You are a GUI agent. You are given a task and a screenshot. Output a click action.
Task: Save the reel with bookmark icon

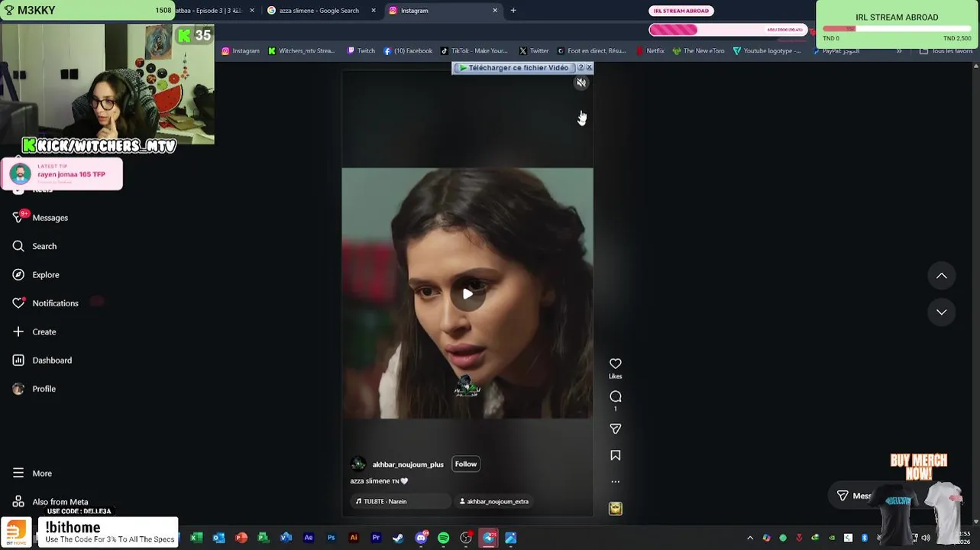point(616,455)
